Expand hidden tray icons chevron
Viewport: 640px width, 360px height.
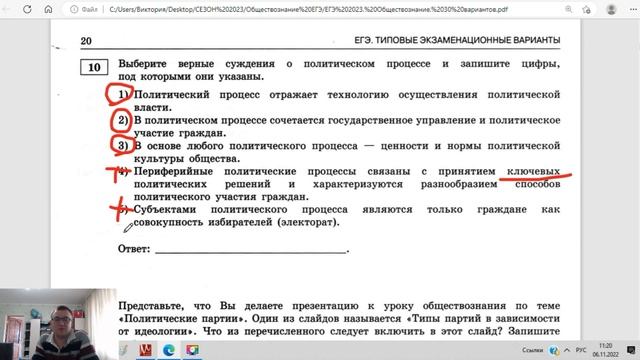point(567,350)
